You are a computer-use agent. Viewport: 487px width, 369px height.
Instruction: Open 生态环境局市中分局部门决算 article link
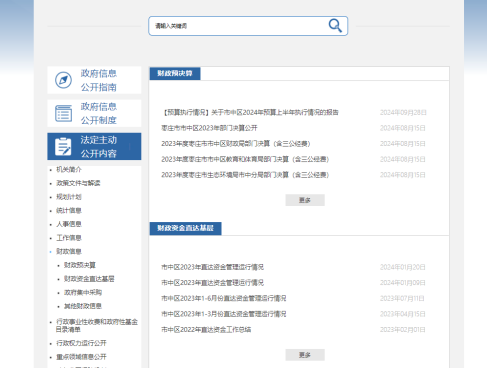coord(245,175)
